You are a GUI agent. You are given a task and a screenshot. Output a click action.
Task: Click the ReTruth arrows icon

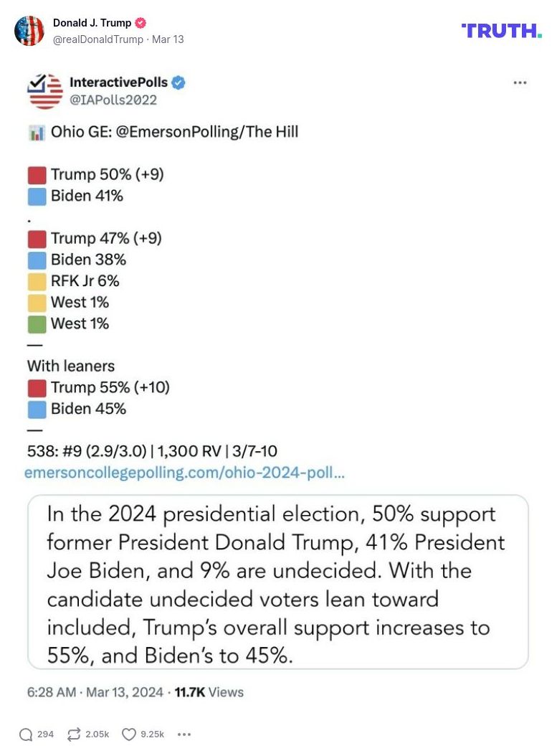coord(74,734)
